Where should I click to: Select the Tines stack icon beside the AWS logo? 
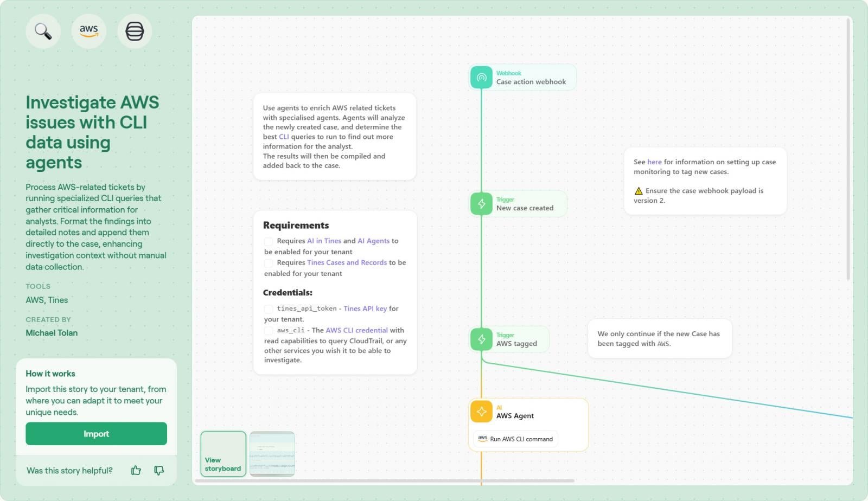coord(134,31)
